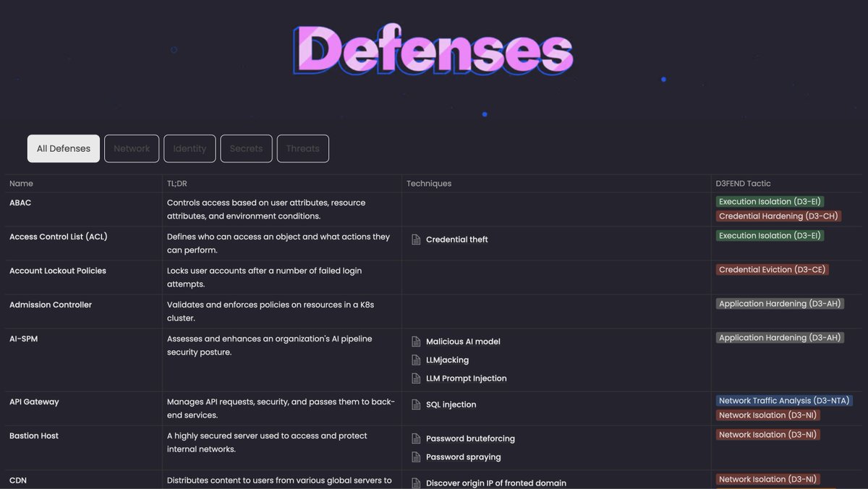Open the Password spraying technique
This screenshot has height=489, width=868.
(x=464, y=457)
